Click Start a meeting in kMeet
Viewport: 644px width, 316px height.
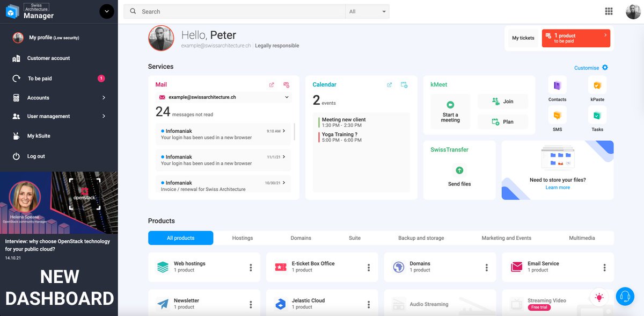point(450,111)
